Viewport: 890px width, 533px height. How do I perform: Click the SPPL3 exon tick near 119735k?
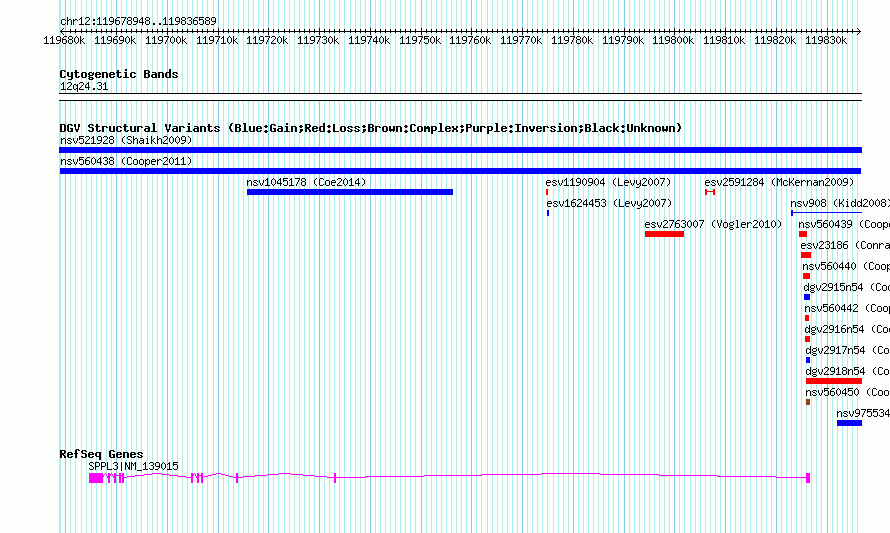[335, 478]
